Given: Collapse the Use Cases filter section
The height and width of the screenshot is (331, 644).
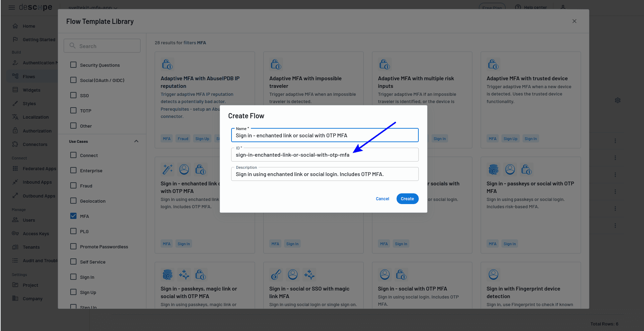Looking at the screenshot, I should tap(136, 141).
